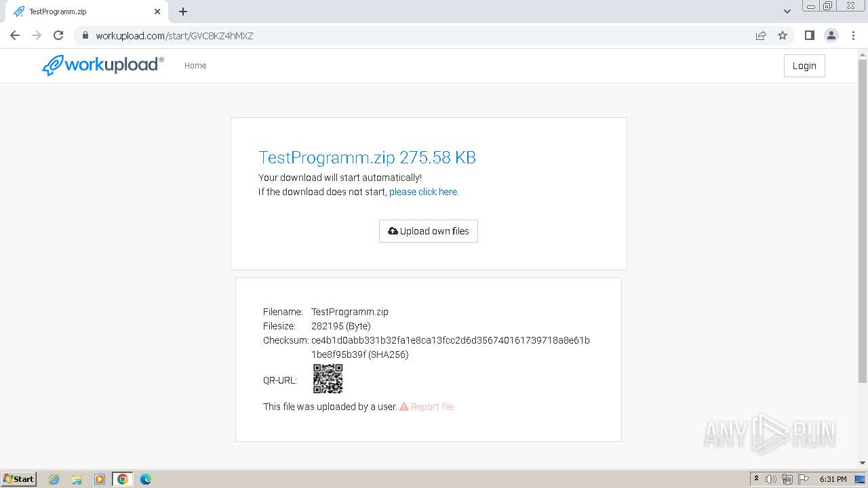Open the site info lock icon
868x488 pixels.
(x=85, y=36)
